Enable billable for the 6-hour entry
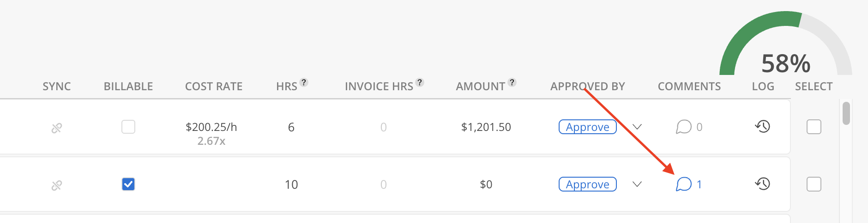The height and width of the screenshot is (223, 868). click(128, 127)
